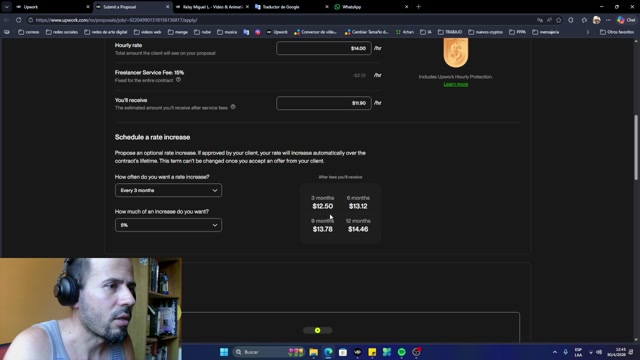This screenshot has height=360, width=640.
Task: Open the 5% increase amount dropdown
Action: [168, 225]
